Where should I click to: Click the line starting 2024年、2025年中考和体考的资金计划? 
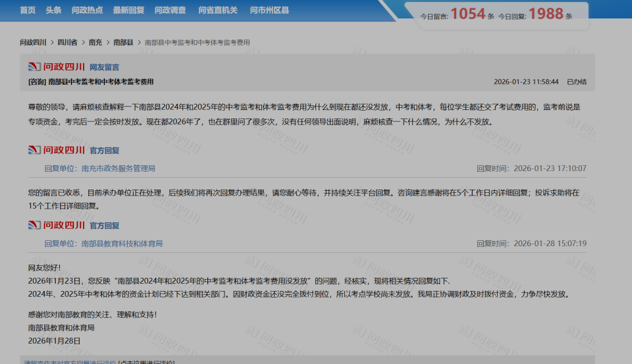tap(300, 294)
